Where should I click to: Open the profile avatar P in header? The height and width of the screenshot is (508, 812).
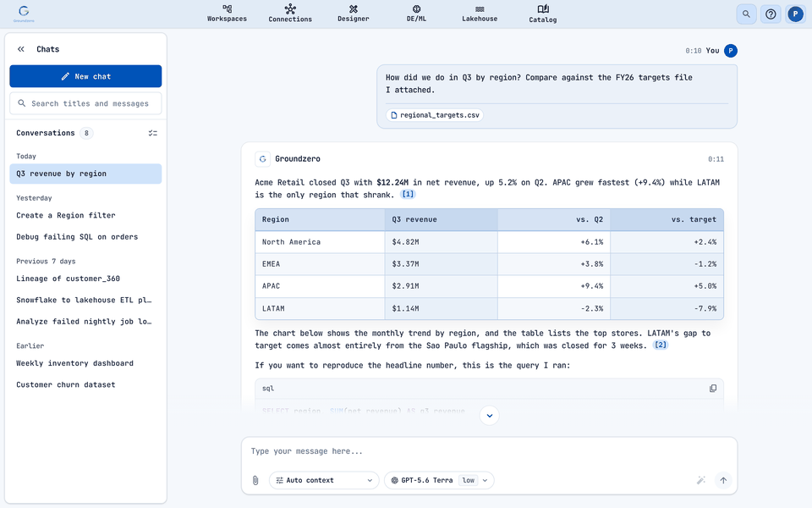[795, 14]
